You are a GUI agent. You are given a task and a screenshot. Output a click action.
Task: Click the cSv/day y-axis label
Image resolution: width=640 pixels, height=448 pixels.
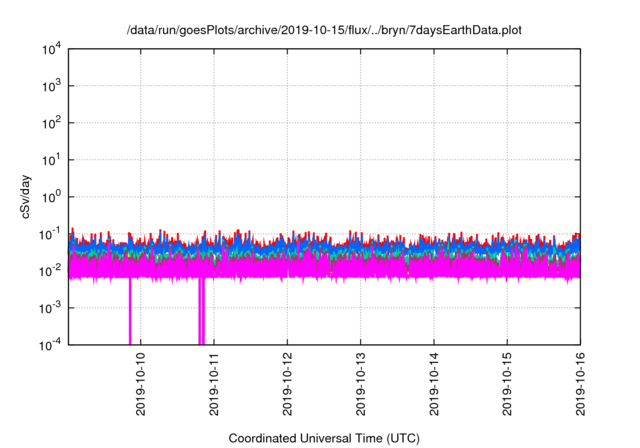pyautogui.click(x=25, y=197)
